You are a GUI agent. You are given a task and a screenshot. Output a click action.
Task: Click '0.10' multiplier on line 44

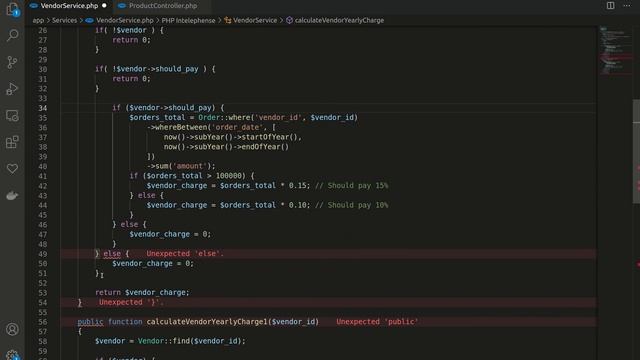[297, 205]
